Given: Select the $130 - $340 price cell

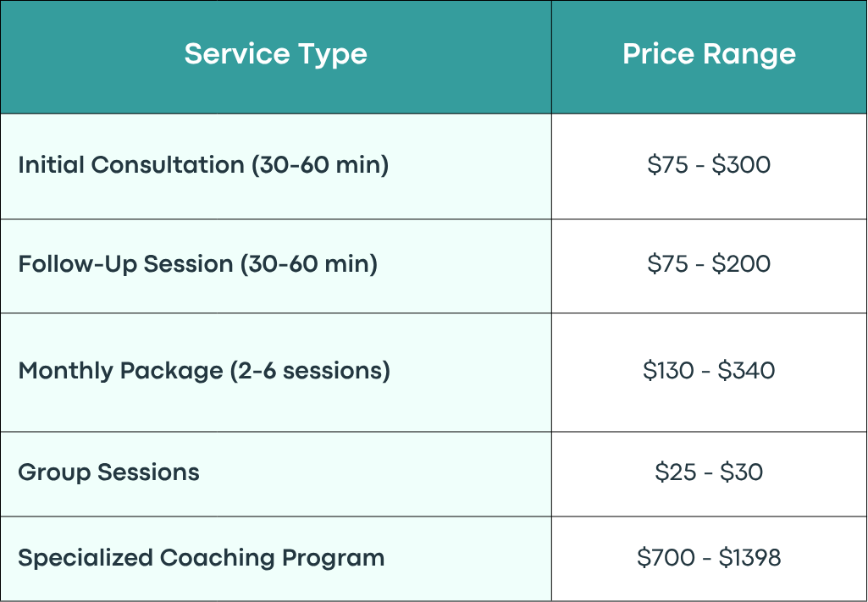Looking at the screenshot, I should [x=709, y=373].
